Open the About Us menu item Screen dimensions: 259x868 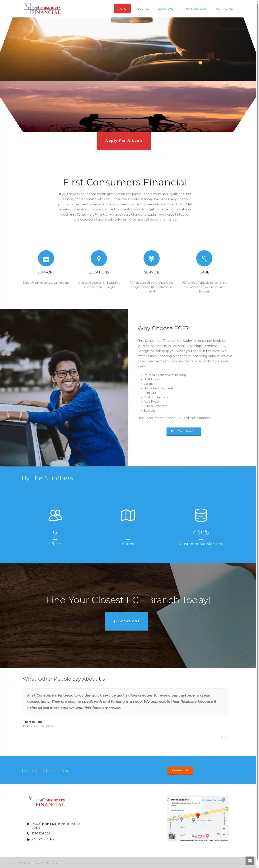coord(142,9)
